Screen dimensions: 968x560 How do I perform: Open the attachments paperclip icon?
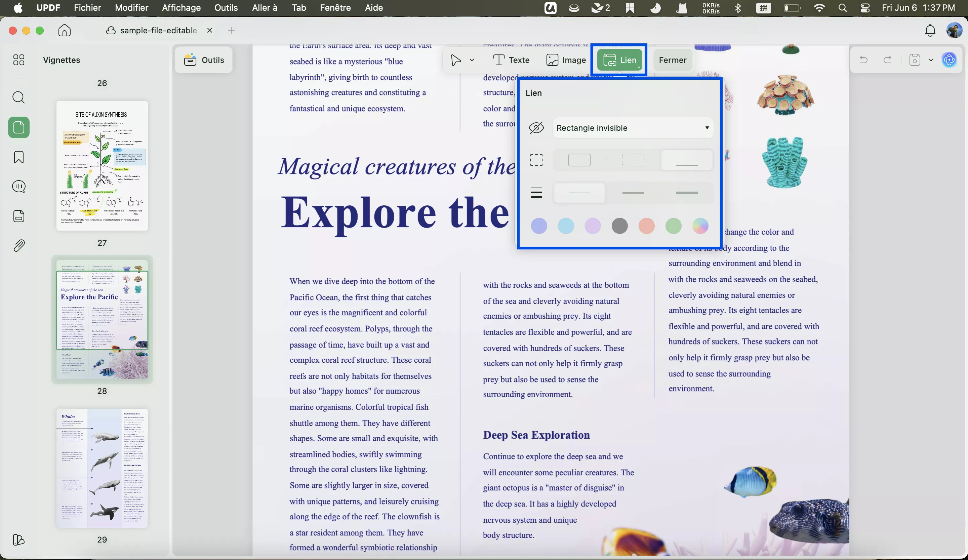click(x=18, y=245)
